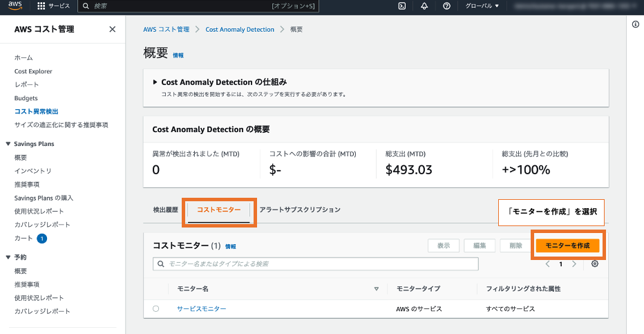Click AWS コスト管理 breadcrumb link

[167, 29]
